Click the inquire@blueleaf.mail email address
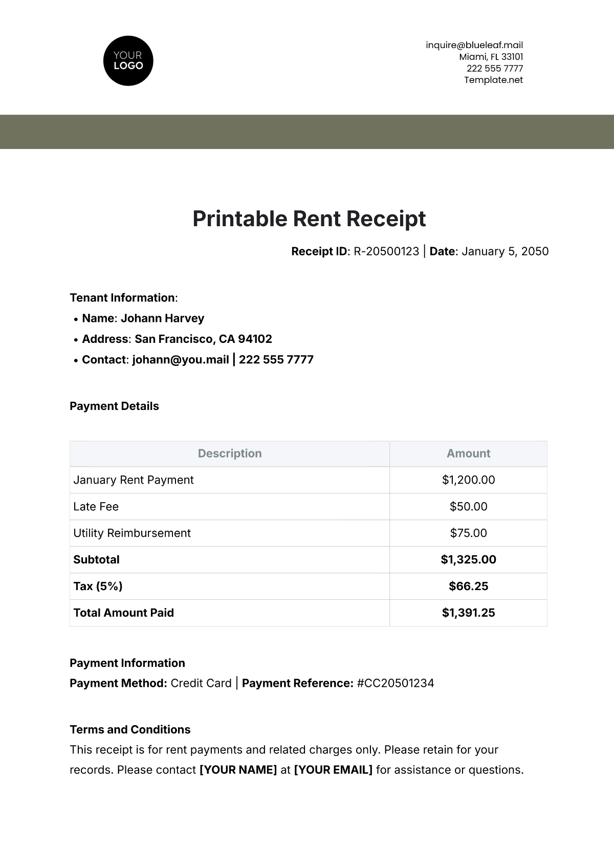 (474, 45)
